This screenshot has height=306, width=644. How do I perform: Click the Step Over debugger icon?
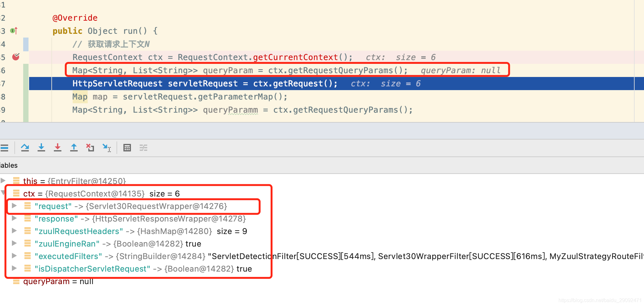[x=25, y=147]
